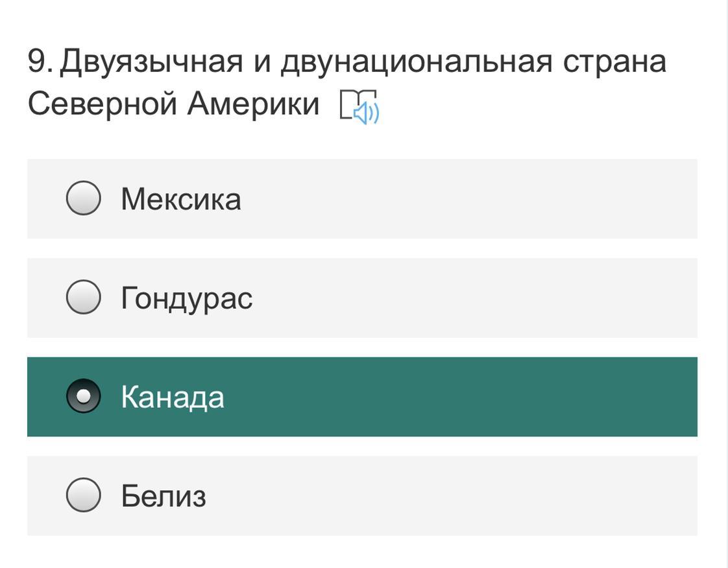
Task: Click the word "страна" in the question
Action: click(x=614, y=62)
